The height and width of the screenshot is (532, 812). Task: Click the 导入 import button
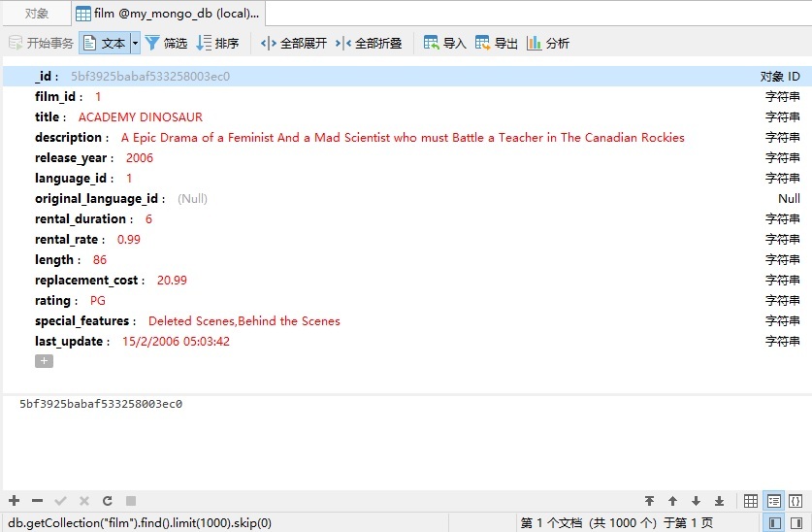(445, 43)
